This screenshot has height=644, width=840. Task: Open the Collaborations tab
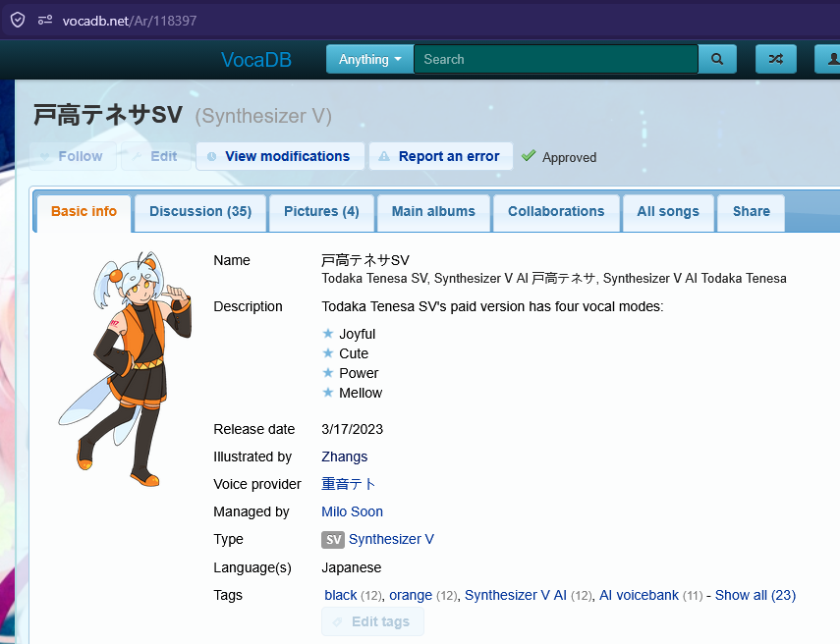(556, 211)
